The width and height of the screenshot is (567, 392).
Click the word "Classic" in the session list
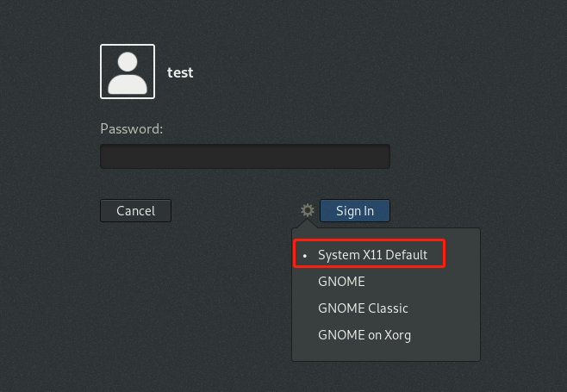(388, 308)
